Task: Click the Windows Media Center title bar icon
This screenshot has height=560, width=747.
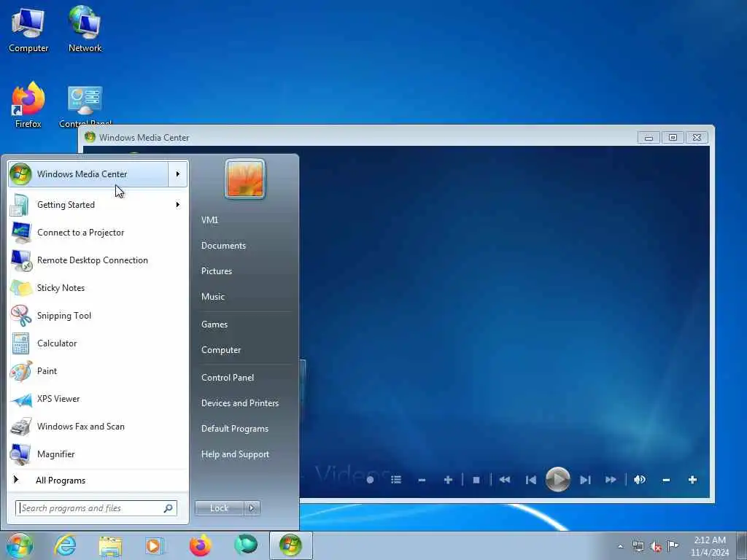Action: coord(90,137)
